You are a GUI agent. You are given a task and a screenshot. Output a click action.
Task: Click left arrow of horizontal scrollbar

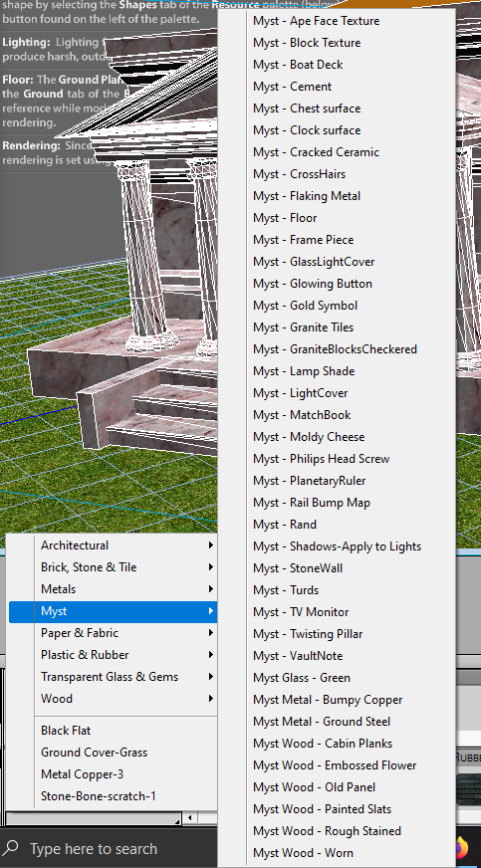click(190, 817)
